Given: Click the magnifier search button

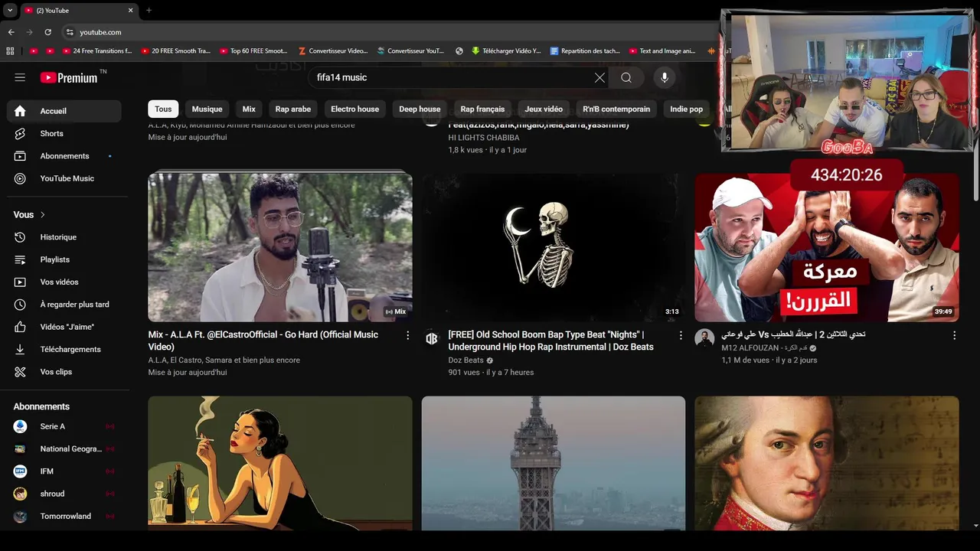Looking at the screenshot, I should click(x=626, y=77).
